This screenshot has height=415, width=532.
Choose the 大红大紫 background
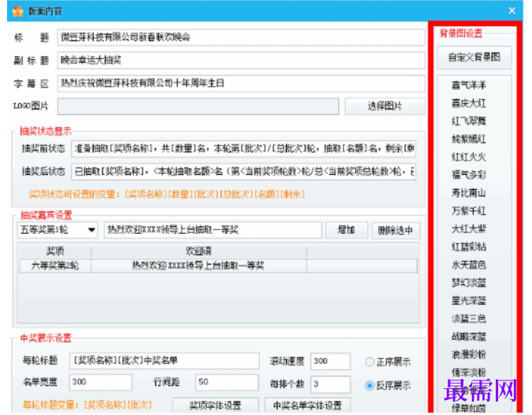(469, 229)
